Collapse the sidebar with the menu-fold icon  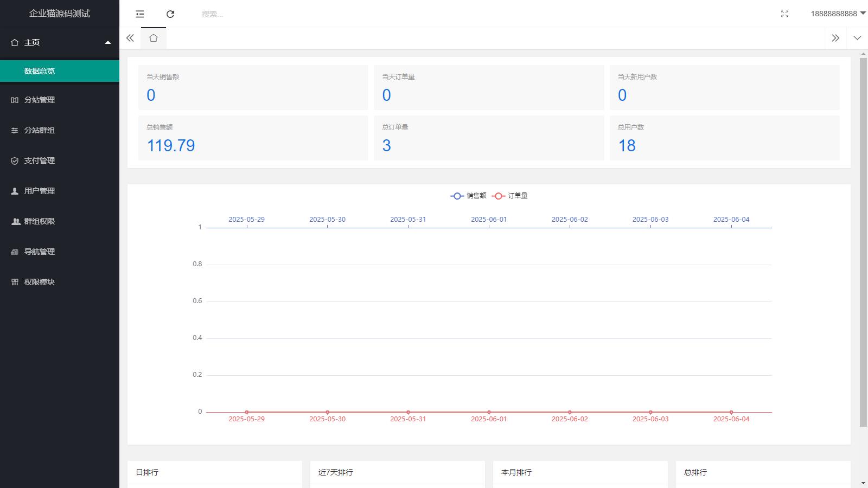(x=140, y=14)
